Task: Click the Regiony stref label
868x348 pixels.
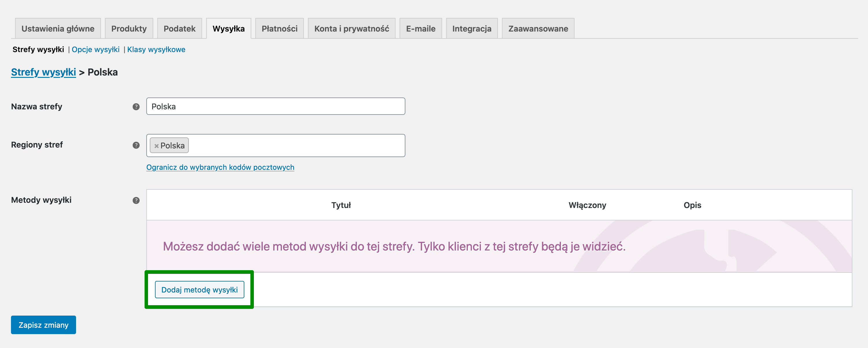Action: point(37,145)
